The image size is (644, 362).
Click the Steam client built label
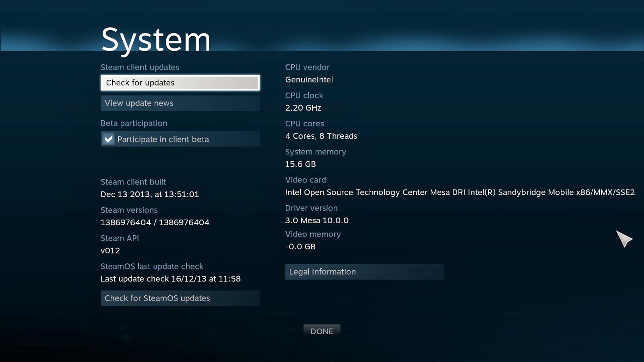pos(133,182)
